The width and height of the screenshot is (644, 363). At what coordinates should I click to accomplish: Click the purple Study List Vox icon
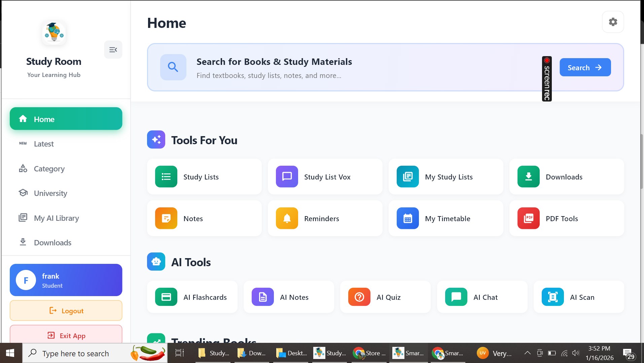coord(287,176)
